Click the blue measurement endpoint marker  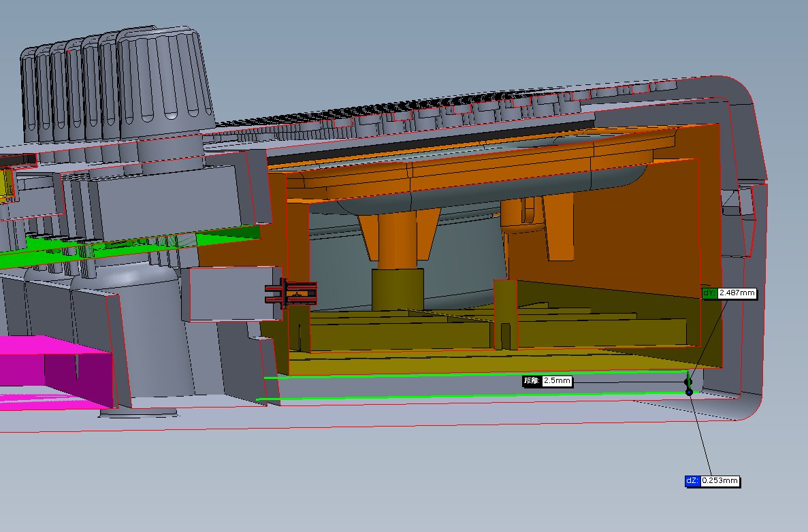pos(689,392)
